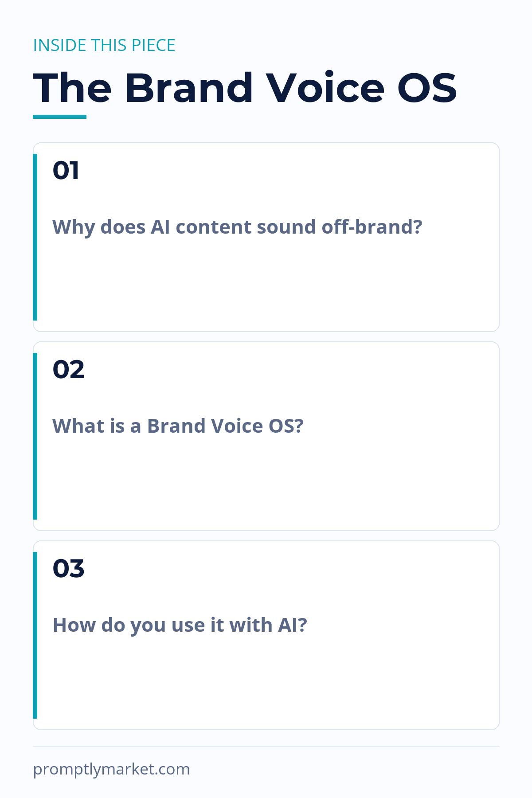
Task: Select 'OS?' text in card 02
Action: (286, 426)
